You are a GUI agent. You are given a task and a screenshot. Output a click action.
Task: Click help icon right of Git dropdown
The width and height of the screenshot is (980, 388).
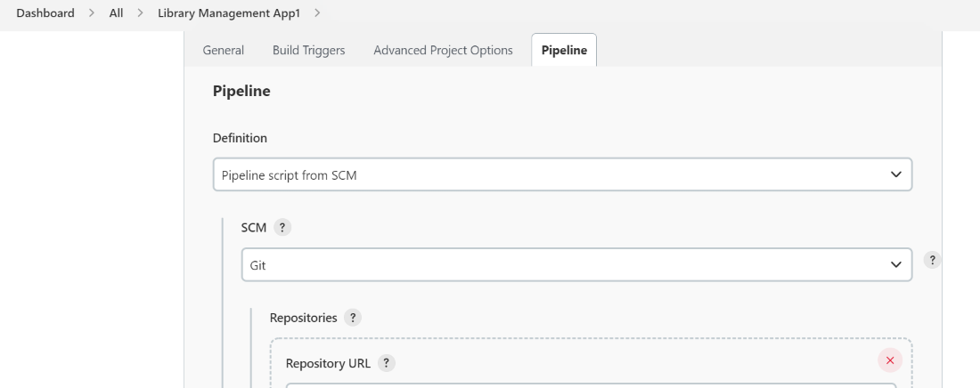click(933, 260)
